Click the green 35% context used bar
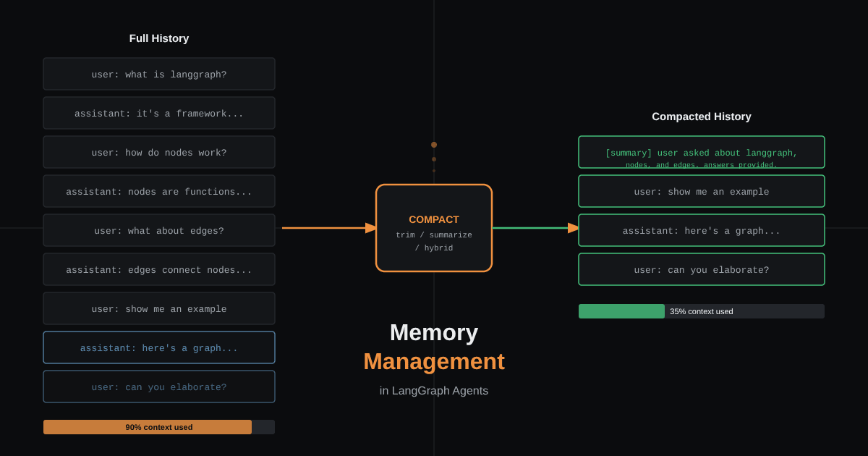Screen dimensions: 868x456 pos(621,311)
